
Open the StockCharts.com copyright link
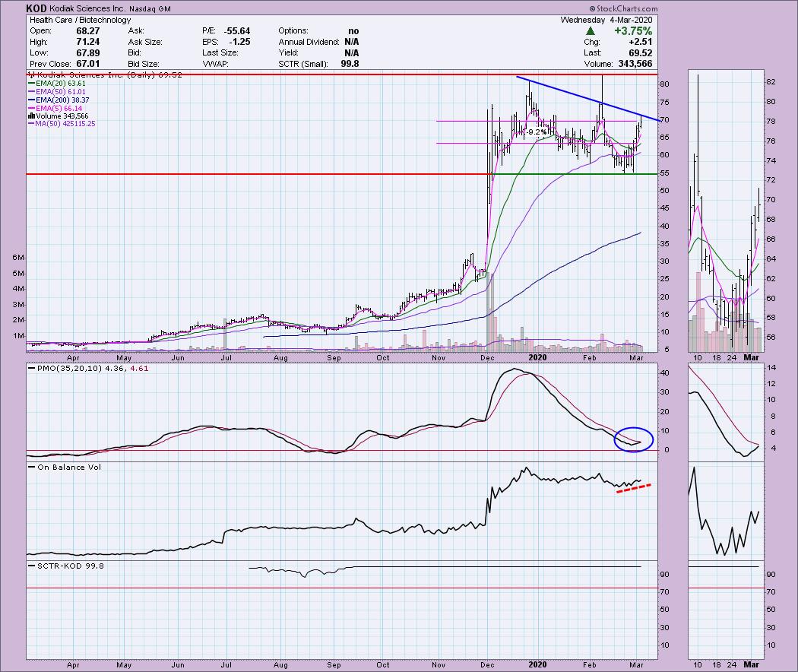coord(623,8)
